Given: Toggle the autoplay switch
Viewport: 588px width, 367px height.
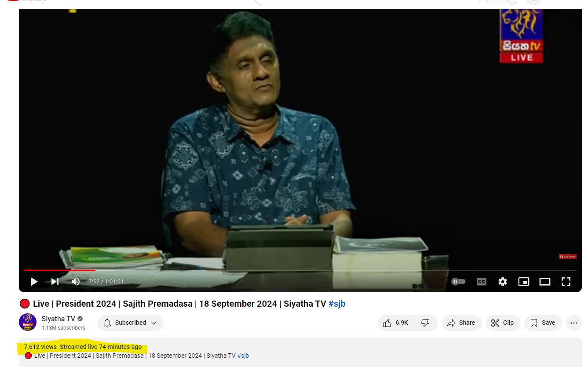Looking at the screenshot, I should [x=458, y=282].
